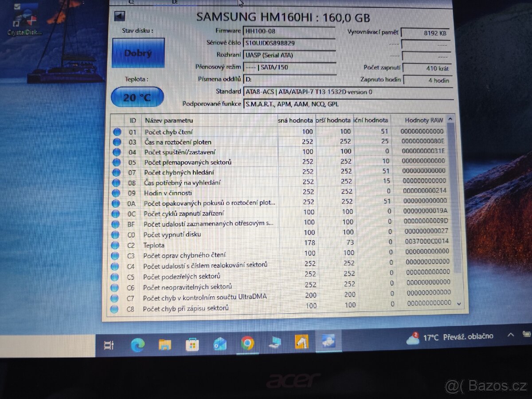Click status circle for row C7
Image resolution: width=532 pixels, height=399 pixels.
click(x=114, y=298)
